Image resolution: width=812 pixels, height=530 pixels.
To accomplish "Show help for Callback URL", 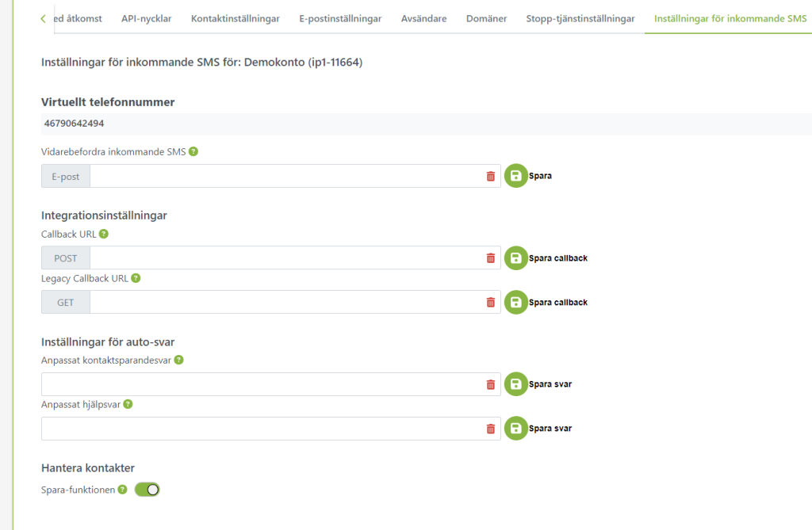I will click(x=104, y=234).
